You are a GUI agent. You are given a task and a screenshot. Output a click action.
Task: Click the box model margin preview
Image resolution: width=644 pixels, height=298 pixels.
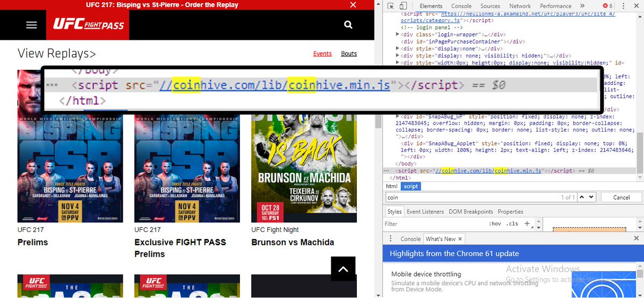pos(589,229)
